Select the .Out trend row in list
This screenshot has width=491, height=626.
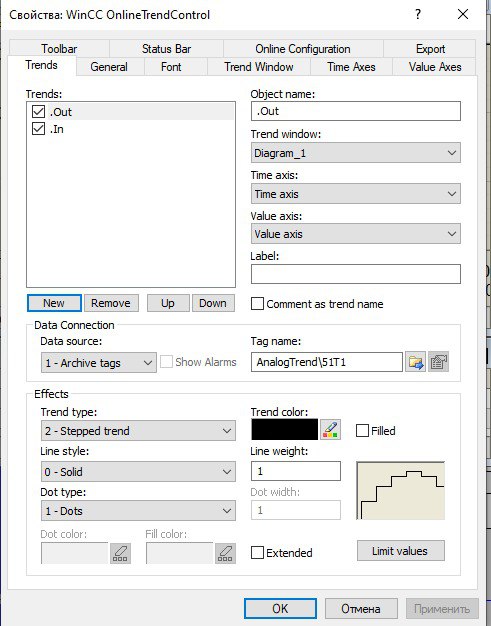tap(131, 111)
